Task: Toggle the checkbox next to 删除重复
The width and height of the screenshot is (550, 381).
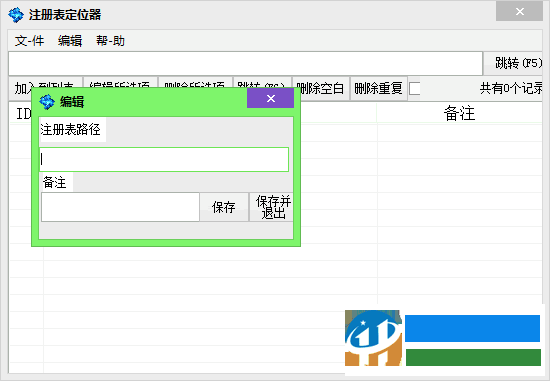Action: point(415,88)
